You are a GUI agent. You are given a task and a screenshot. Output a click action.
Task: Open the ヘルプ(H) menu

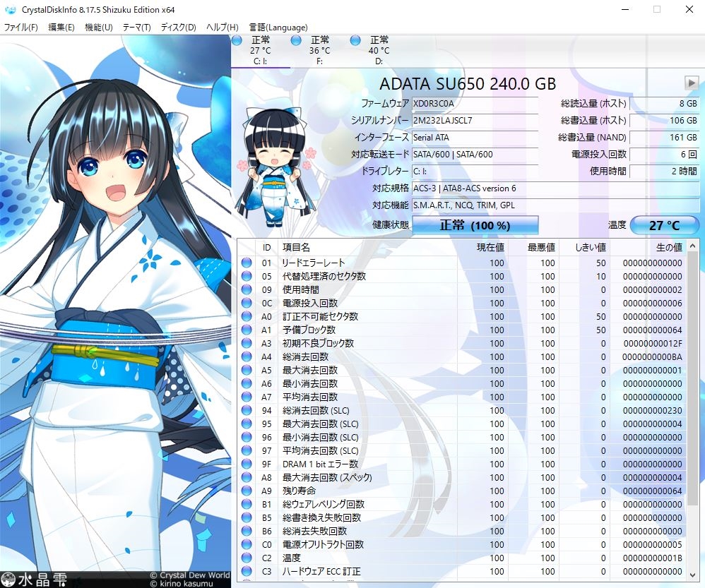click(222, 28)
